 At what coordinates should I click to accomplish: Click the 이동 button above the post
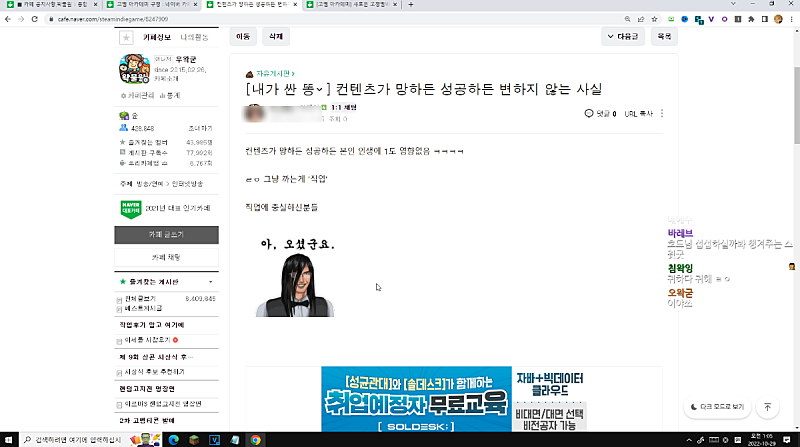click(243, 37)
